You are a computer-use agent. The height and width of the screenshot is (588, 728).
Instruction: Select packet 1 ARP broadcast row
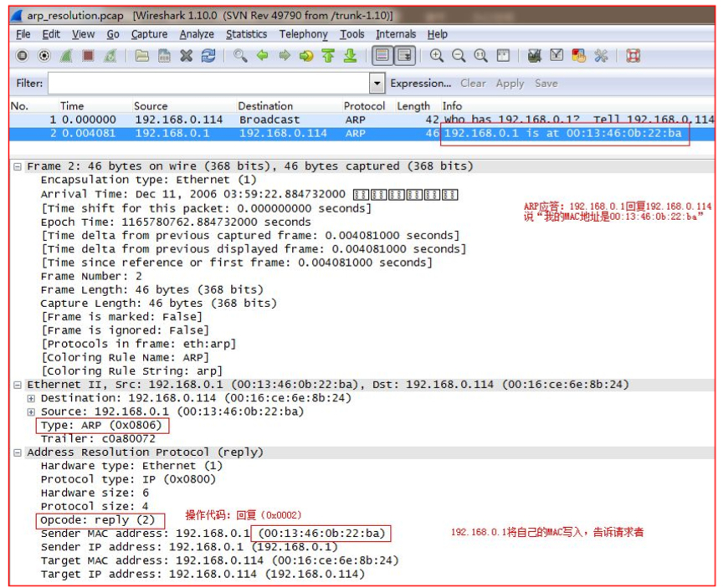(x=361, y=120)
